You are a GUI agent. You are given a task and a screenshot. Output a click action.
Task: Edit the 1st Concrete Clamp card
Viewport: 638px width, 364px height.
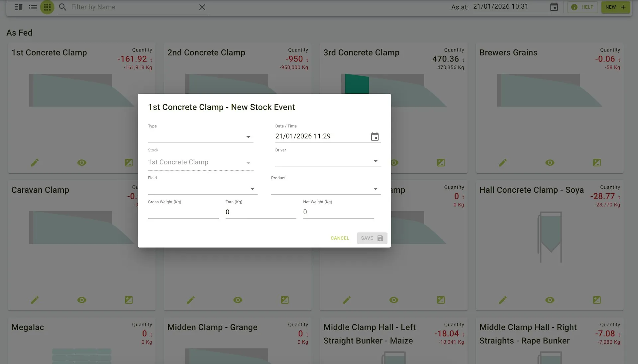35,163
